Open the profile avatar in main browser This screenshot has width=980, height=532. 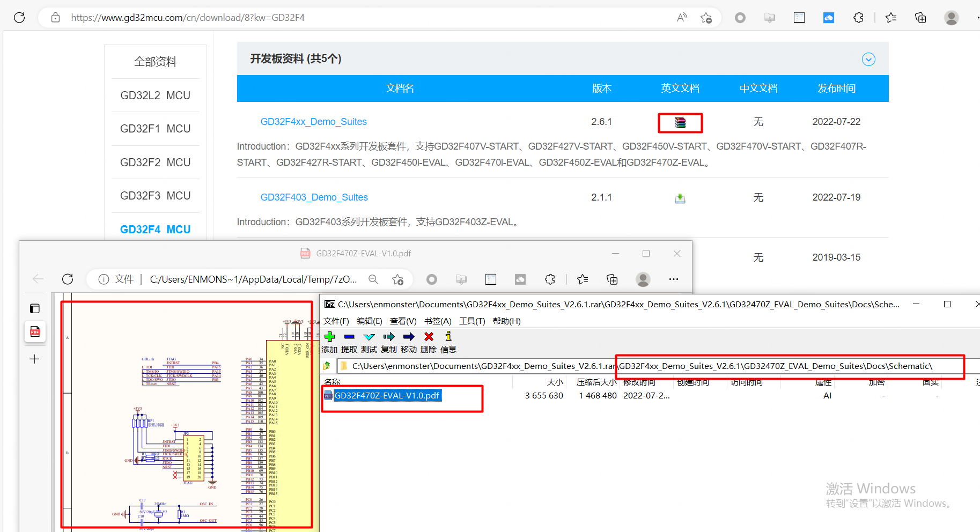point(952,18)
